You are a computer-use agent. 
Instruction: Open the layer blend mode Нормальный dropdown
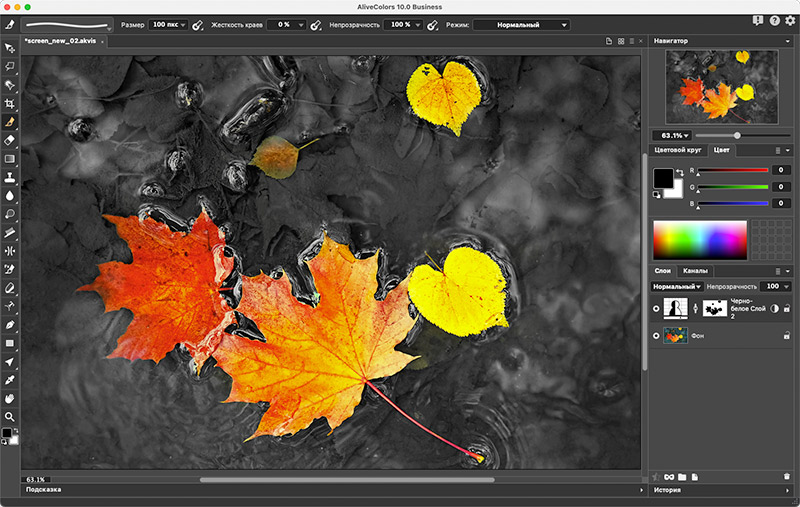pyautogui.click(x=675, y=287)
